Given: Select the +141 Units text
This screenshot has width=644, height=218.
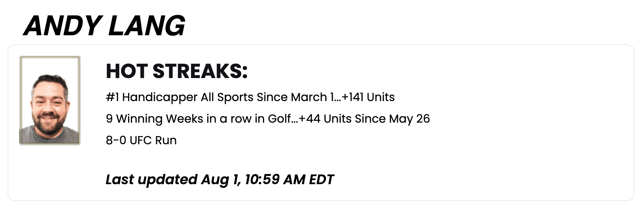Looking at the screenshot, I should click(368, 97).
